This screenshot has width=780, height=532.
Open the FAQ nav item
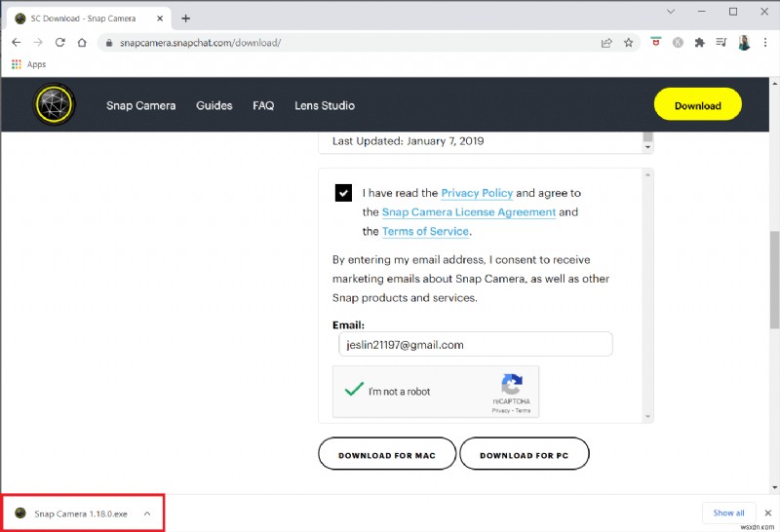(x=263, y=105)
